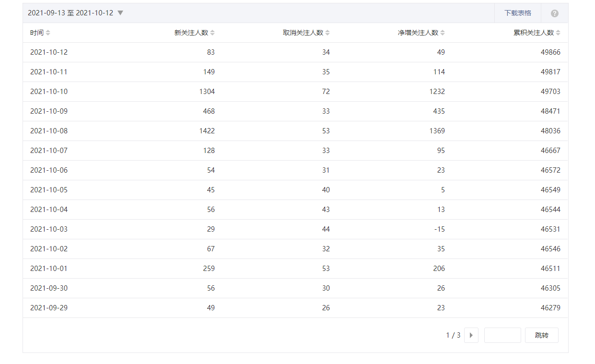Select date cell 2021-09-30

coord(49,288)
